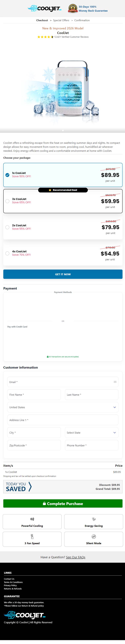This screenshot has height=644, width=125.
Task: Select the 3x CoolJet package radio
Action: [x=7, y=201]
